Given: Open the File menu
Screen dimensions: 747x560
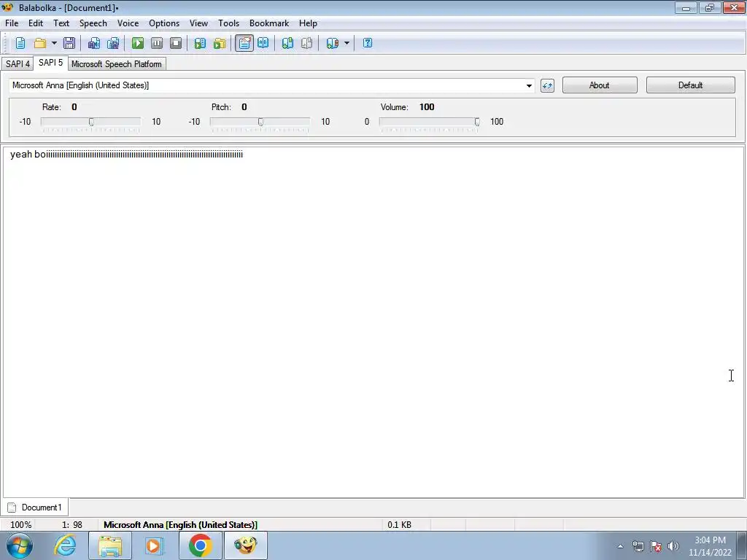Looking at the screenshot, I should [x=12, y=23].
